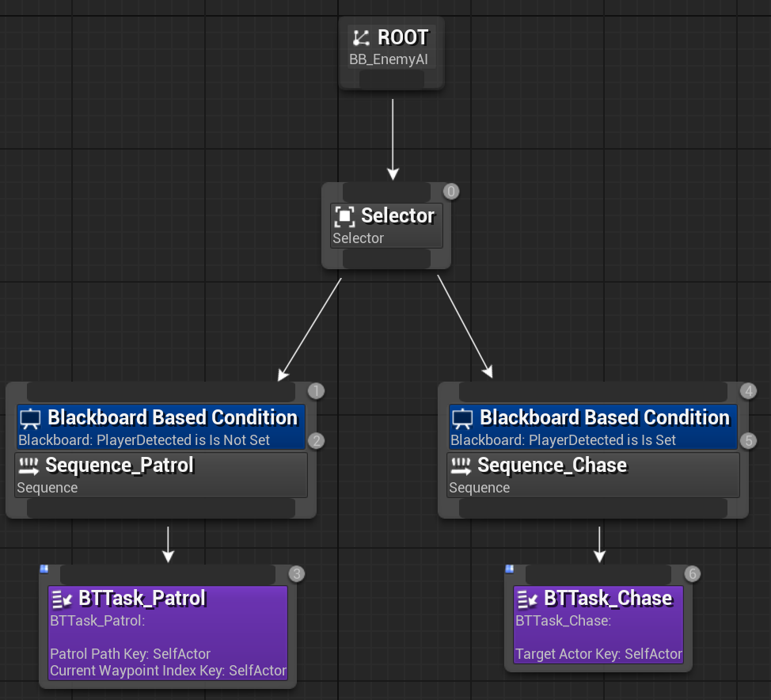Click the Sequence_Chase node input pin
Viewport: 771px width, 700px height.
pyautogui.click(x=593, y=392)
